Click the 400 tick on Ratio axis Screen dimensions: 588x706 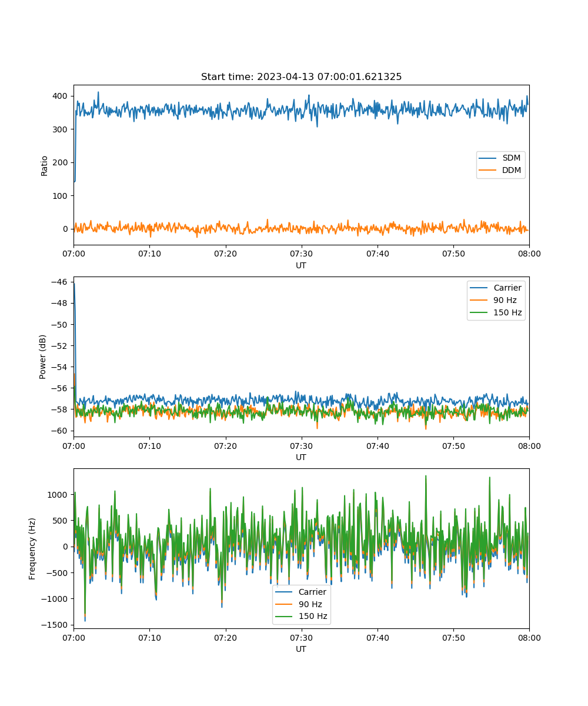[x=61, y=96]
